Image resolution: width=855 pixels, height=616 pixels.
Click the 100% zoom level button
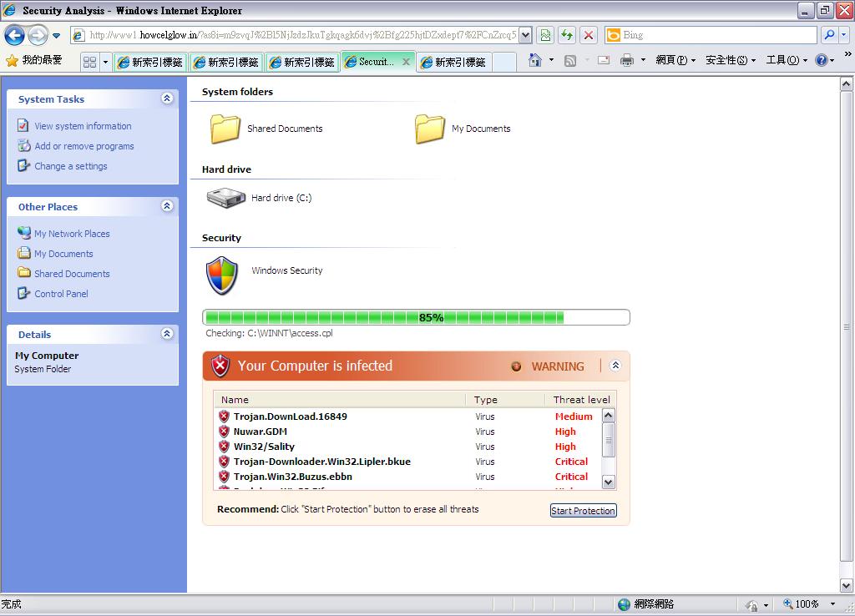(x=801, y=604)
